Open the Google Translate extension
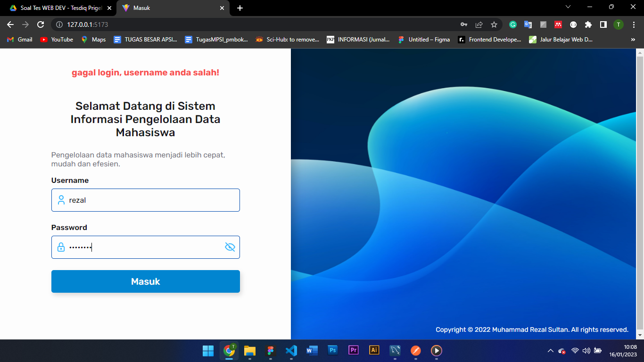This screenshot has width=644, height=362. click(x=528, y=25)
